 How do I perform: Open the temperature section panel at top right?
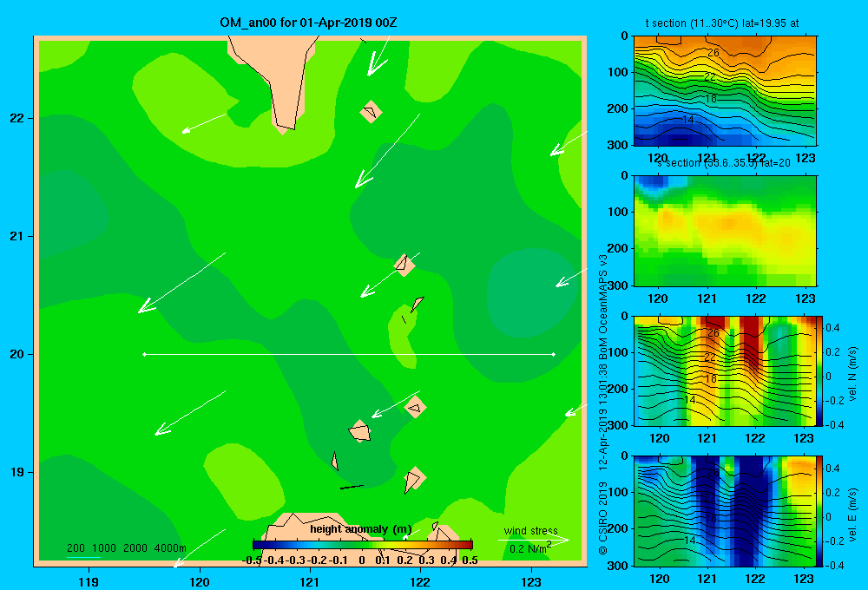[725, 91]
